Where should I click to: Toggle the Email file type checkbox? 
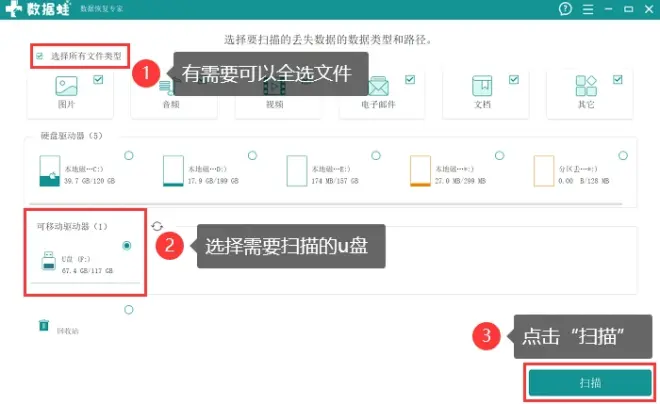411,78
